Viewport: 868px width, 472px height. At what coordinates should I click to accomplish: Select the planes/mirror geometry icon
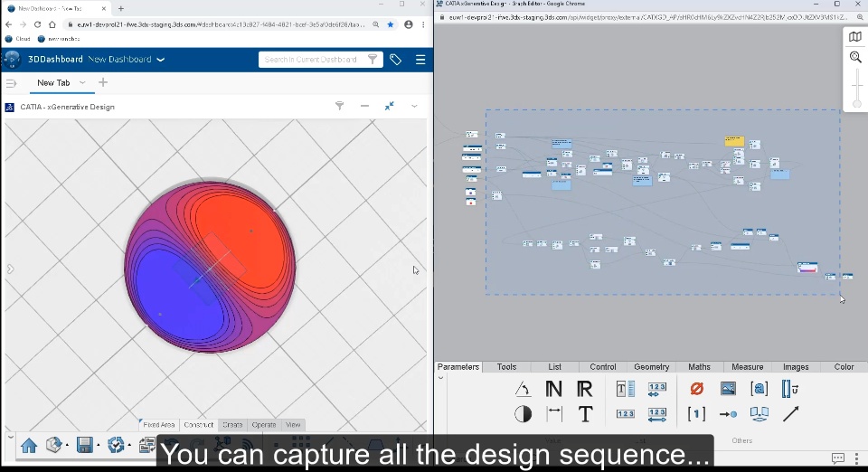pos(759,413)
